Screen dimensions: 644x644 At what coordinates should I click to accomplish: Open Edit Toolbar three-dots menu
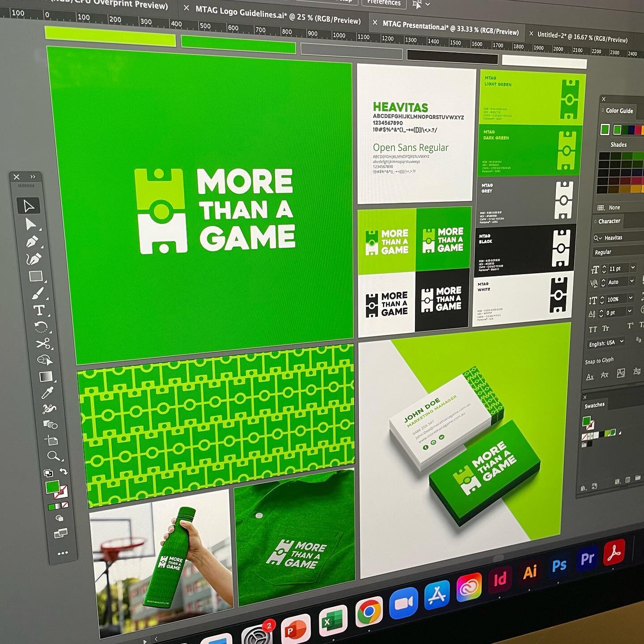(x=63, y=553)
